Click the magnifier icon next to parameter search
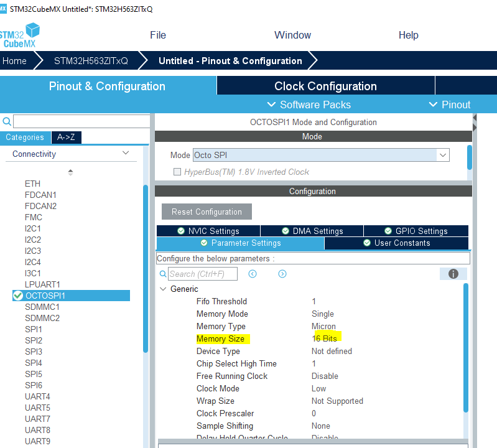Image resolution: width=497 pixels, height=448 pixels. [x=163, y=274]
